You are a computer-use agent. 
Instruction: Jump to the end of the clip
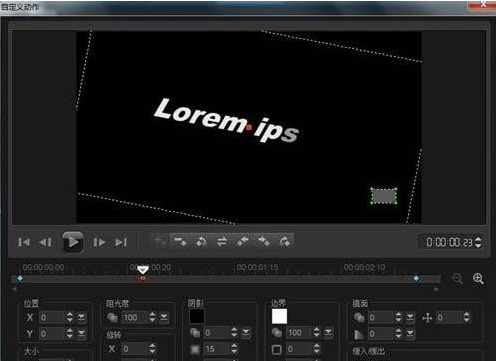[121, 242]
